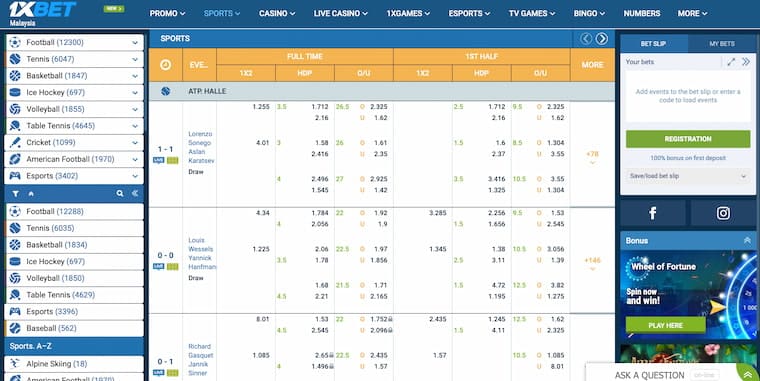Click the green NEW badge

[114, 9]
